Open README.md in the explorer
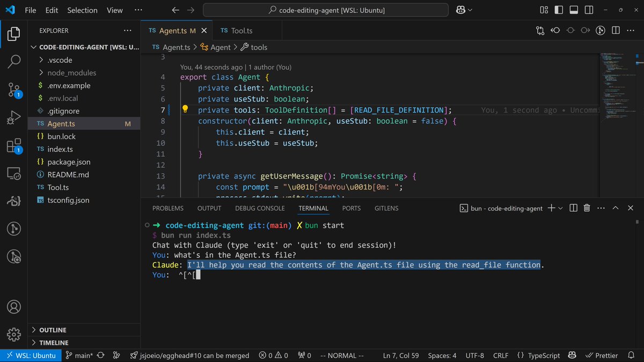This screenshot has height=362, width=644. point(84,175)
